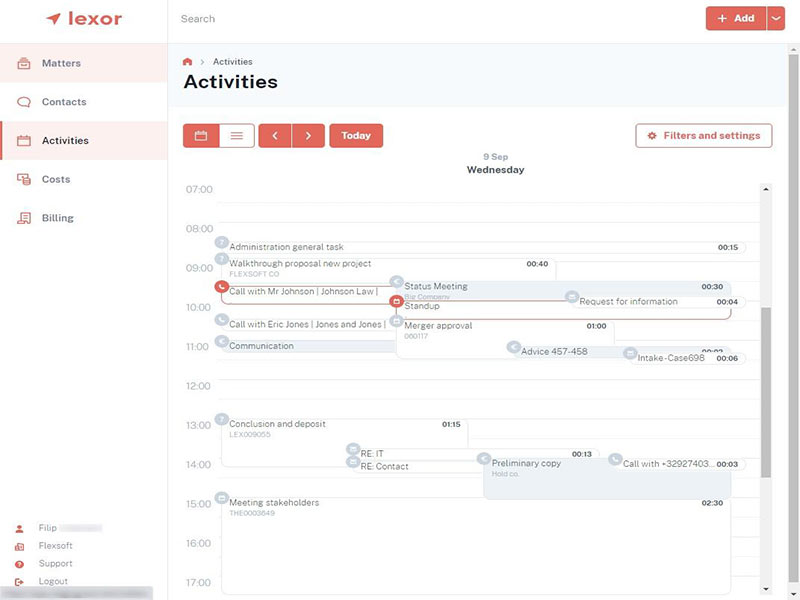
Task: Click the home icon in the breadcrumb
Action: coord(187,61)
